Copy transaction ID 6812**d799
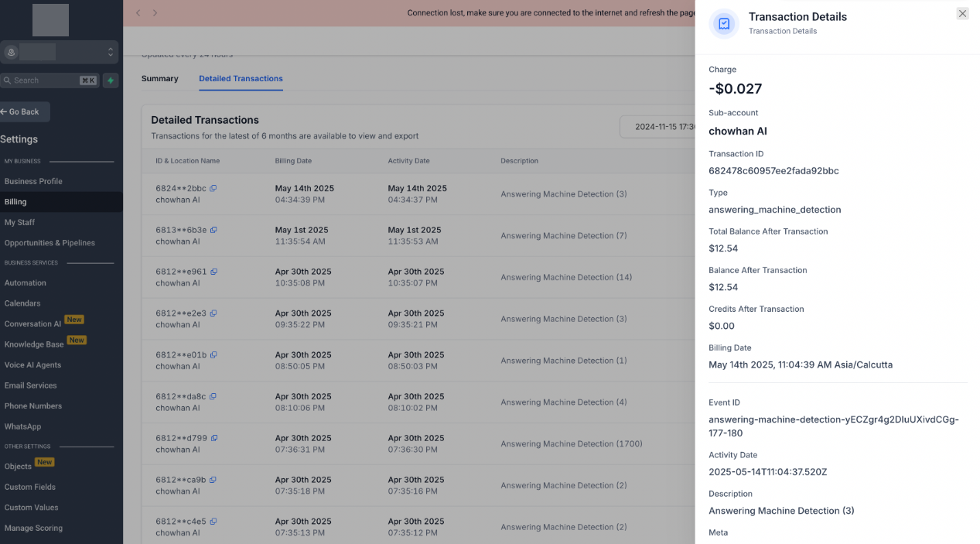This screenshot has width=980, height=544. point(213,438)
